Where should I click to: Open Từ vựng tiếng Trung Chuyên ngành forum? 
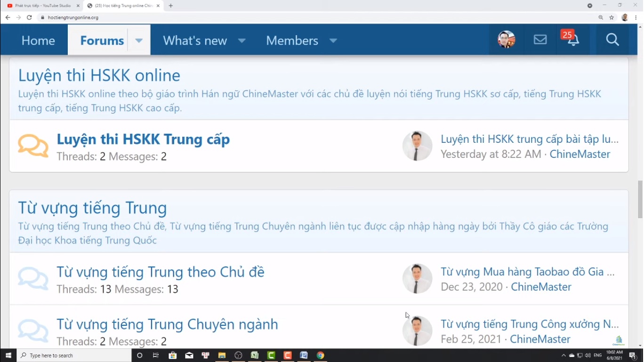click(x=167, y=324)
